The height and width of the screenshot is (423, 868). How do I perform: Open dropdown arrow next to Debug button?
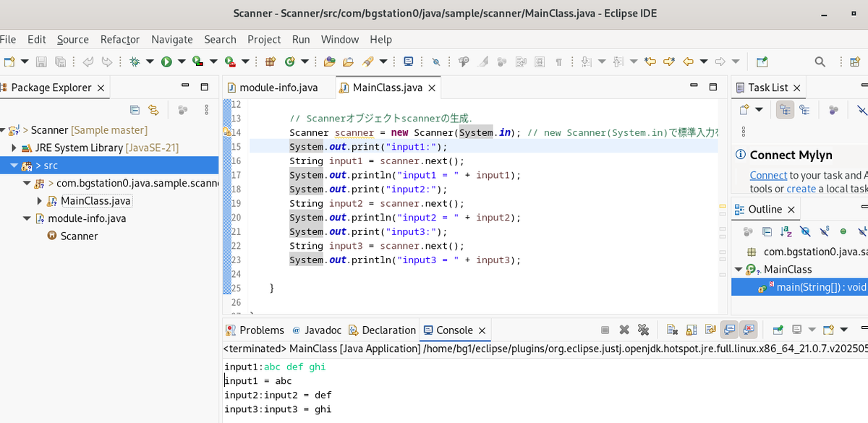point(150,62)
